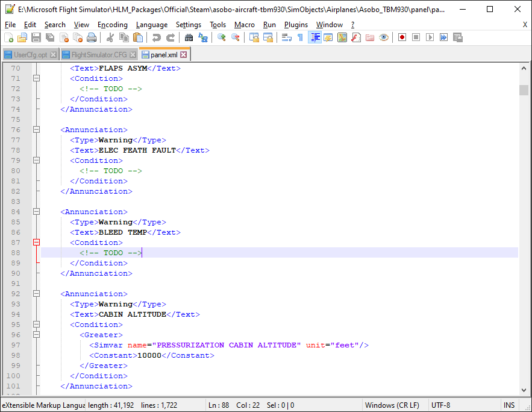Viewport: 532px width, 412px height.
Task: Undo the last edit with the Undo arrow
Action: click(x=156, y=37)
